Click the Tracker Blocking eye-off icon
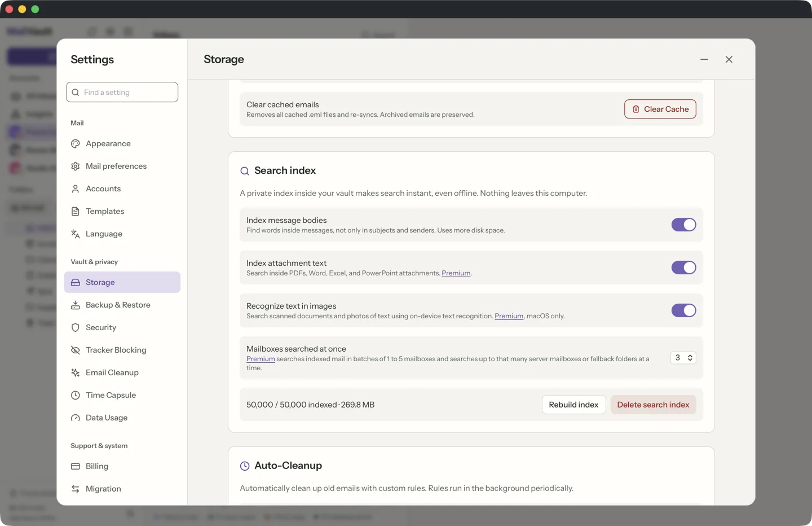 pyautogui.click(x=76, y=350)
